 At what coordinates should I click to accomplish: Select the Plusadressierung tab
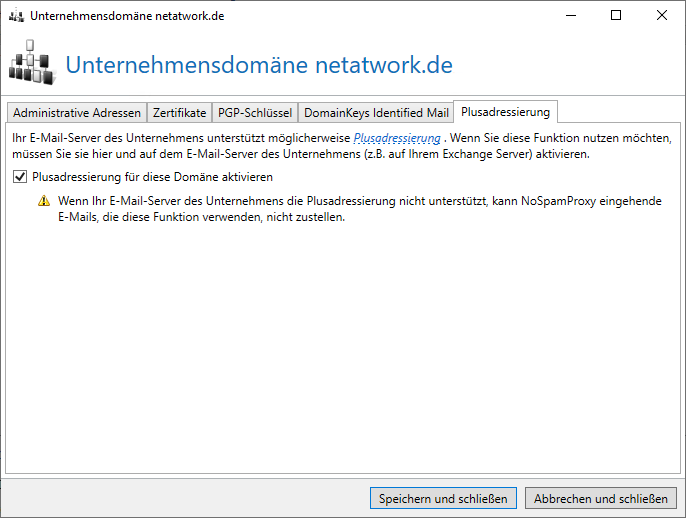tap(505, 112)
